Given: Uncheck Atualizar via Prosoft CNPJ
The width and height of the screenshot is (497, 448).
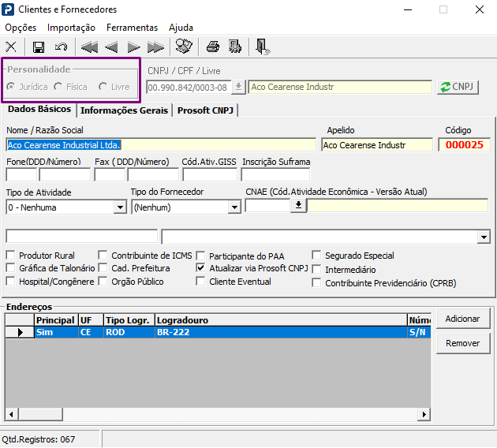Looking at the screenshot, I should point(200,268).
